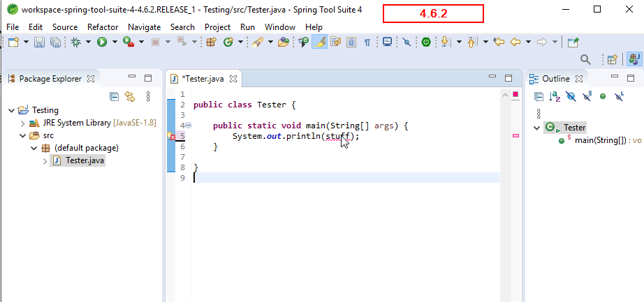The width and height of the screenshot is (644, 302).
Task: Expand the JRE System Library node
Action: (23, 123)
